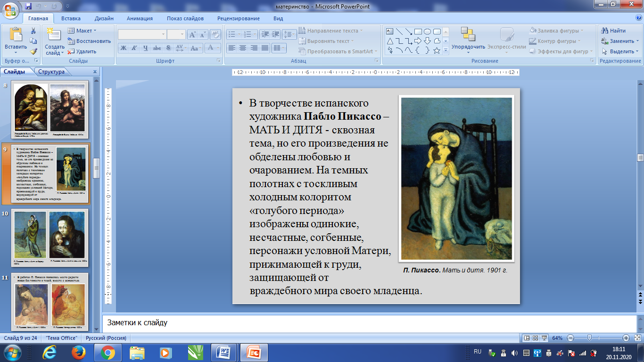This screenshot has width=644, height=362.
Task: Open Google Chrome from the taskbar
Action: coord(107,353)
